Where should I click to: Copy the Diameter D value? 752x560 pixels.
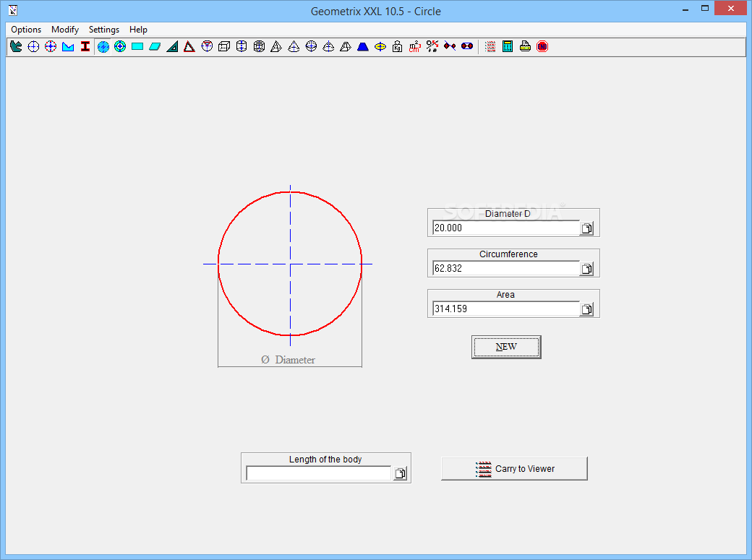click(587, 228)
